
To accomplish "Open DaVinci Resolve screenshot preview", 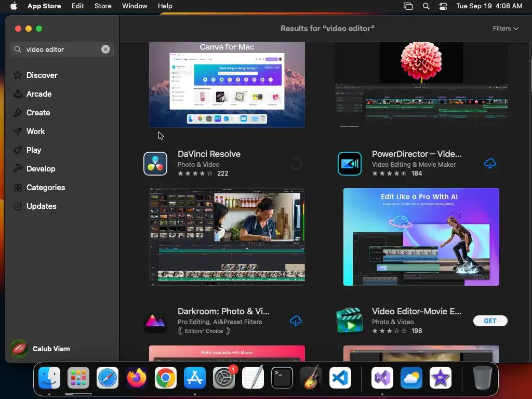I will (x=227, y=237).
